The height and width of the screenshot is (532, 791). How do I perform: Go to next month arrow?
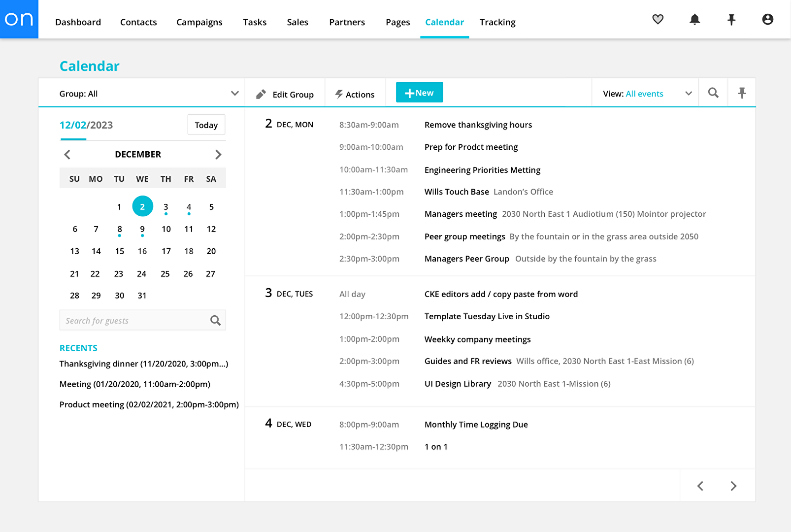(x=218, y=154)
